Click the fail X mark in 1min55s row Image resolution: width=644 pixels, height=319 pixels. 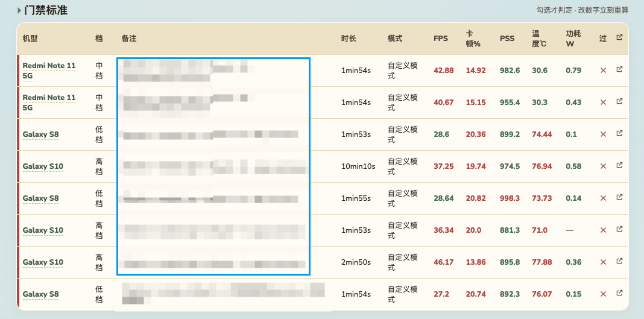[x=603, y=199]
